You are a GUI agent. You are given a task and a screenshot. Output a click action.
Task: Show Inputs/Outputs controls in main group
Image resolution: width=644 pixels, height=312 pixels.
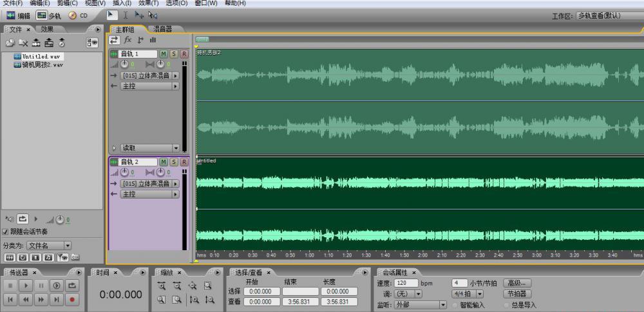[114, 40]
